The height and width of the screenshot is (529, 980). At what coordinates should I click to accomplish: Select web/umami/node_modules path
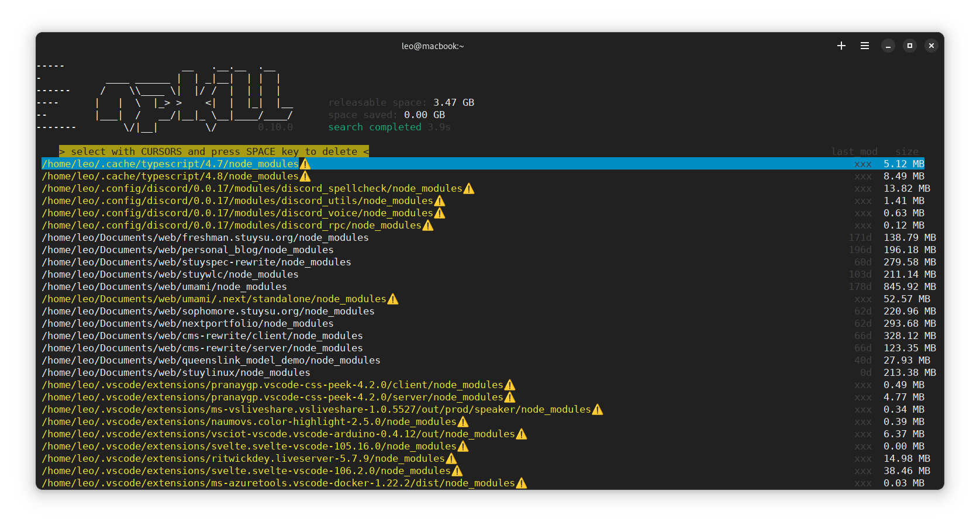pyautogui.click(x=164, y=287)
